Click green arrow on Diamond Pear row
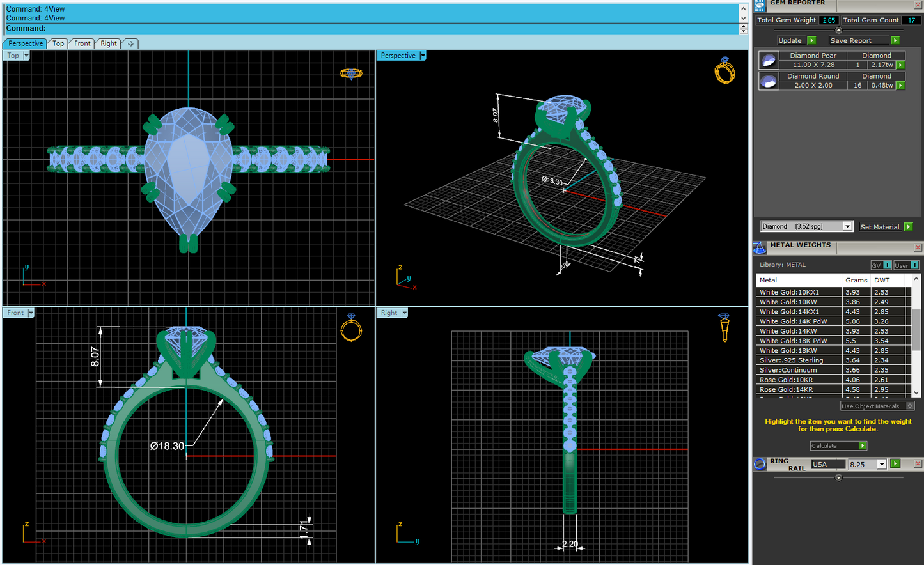Image resolution: width=924 pixels, height=565 pixels. pyautogui.click(x=900, y=65)
